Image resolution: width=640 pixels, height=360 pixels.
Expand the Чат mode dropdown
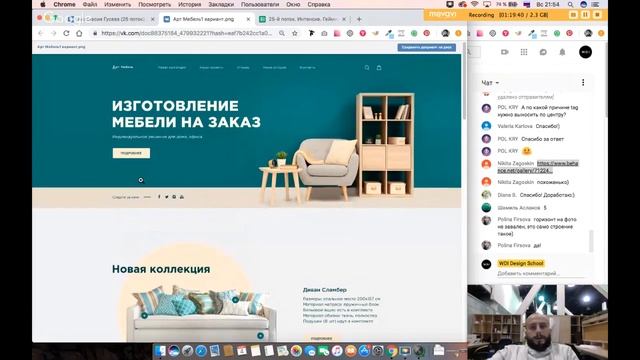point(490,83)
